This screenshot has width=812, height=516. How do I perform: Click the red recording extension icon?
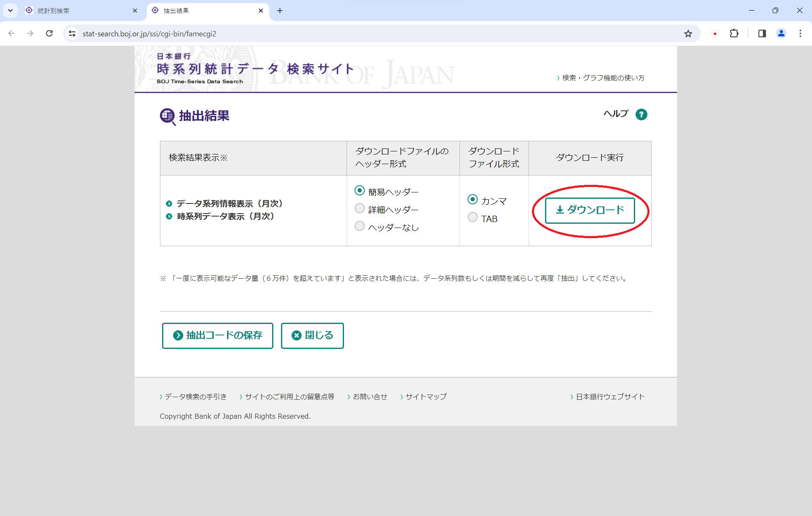[x=715, y=34]
